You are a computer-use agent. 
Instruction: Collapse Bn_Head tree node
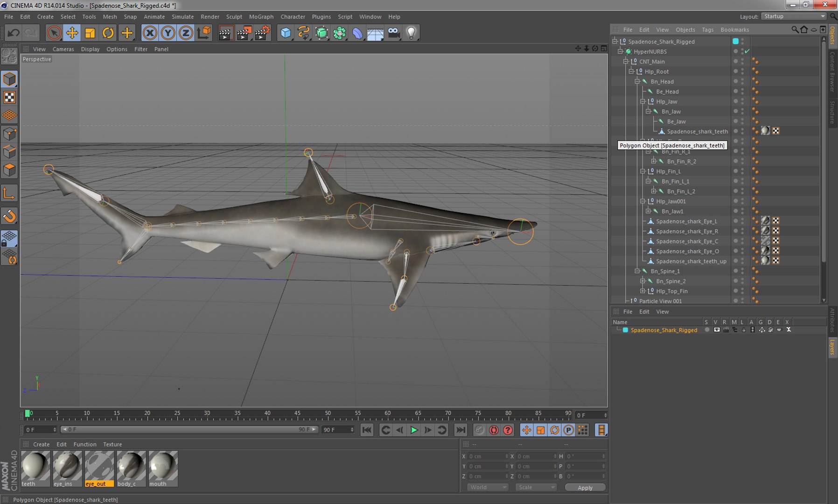click(x=637, y=81)
